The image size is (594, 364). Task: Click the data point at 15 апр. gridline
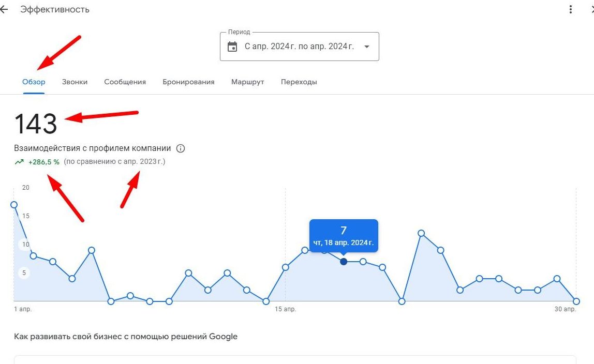click(x=285, y=267)
